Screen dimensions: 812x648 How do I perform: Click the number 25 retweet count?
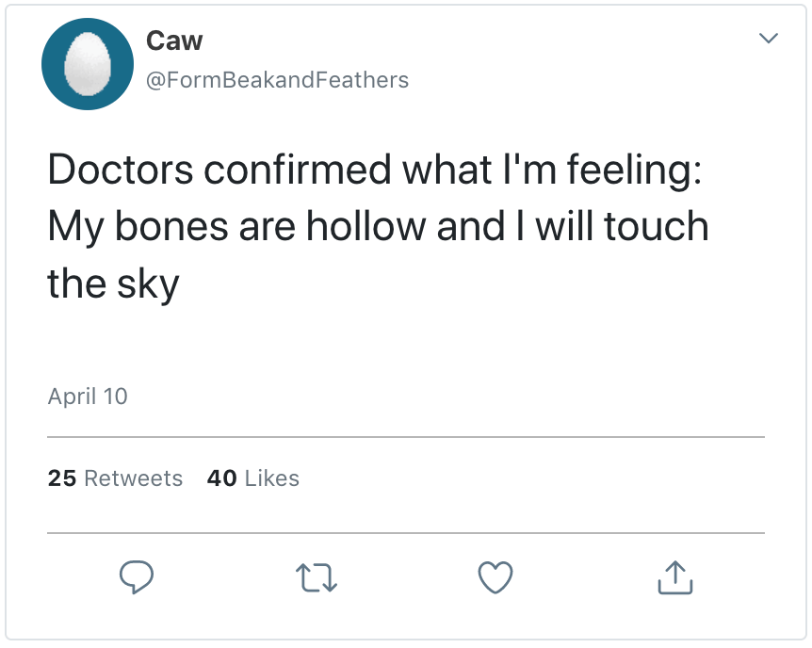[62, 478]
